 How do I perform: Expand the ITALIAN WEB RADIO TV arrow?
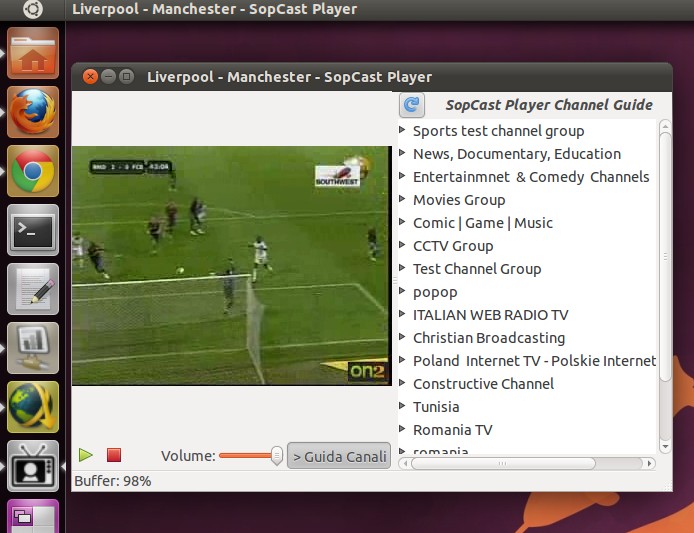[x=402, y=313]
